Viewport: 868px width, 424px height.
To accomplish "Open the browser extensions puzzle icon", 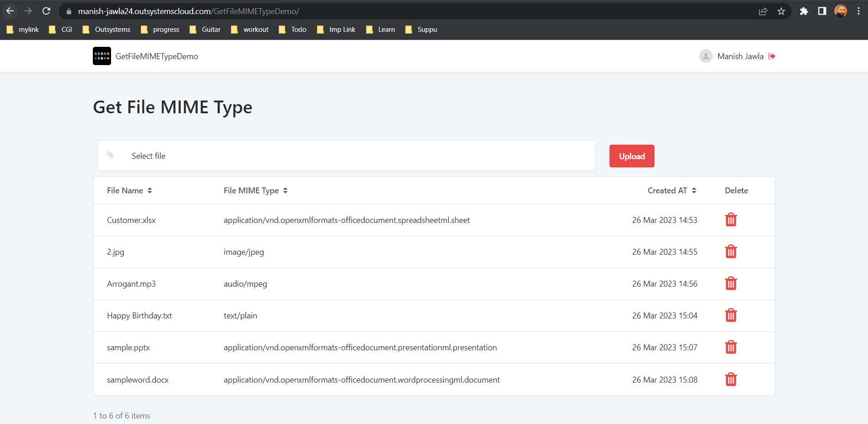I will (x=804, y=11).
